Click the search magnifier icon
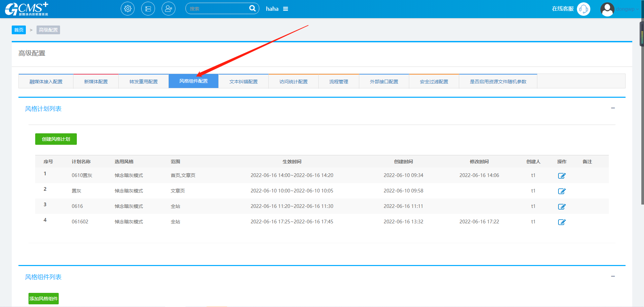This screenshot has height=307, width=644. point(252,8)
